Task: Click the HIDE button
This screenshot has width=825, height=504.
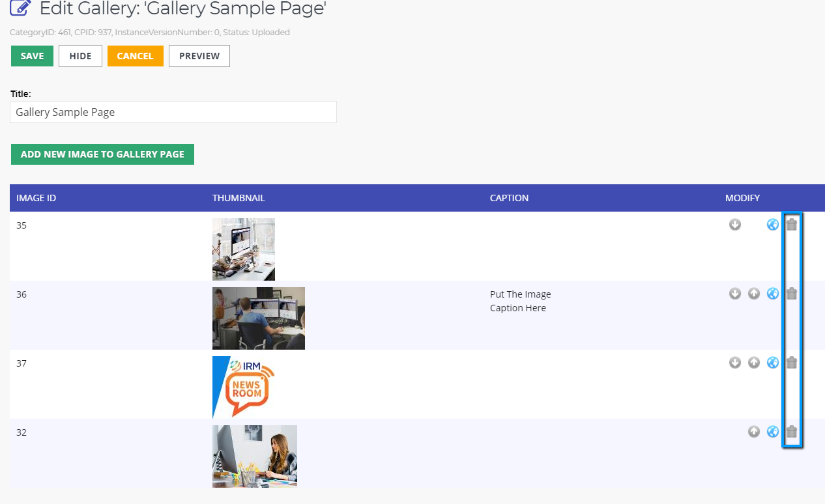Action: click(x=80, y=56)
